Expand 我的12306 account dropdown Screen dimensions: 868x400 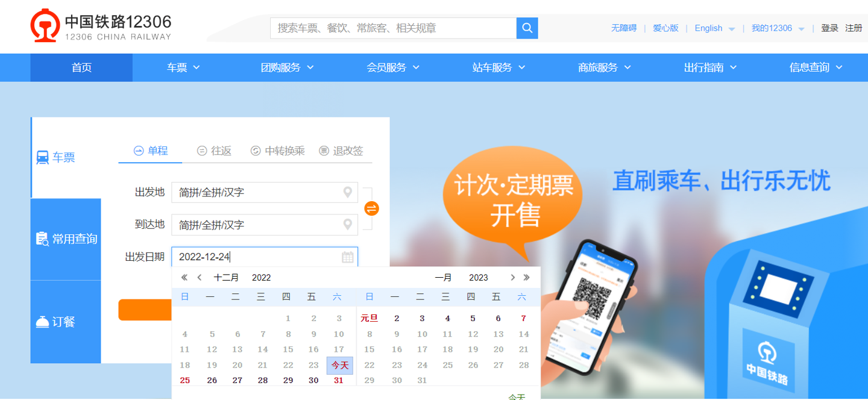click(778, 28)
